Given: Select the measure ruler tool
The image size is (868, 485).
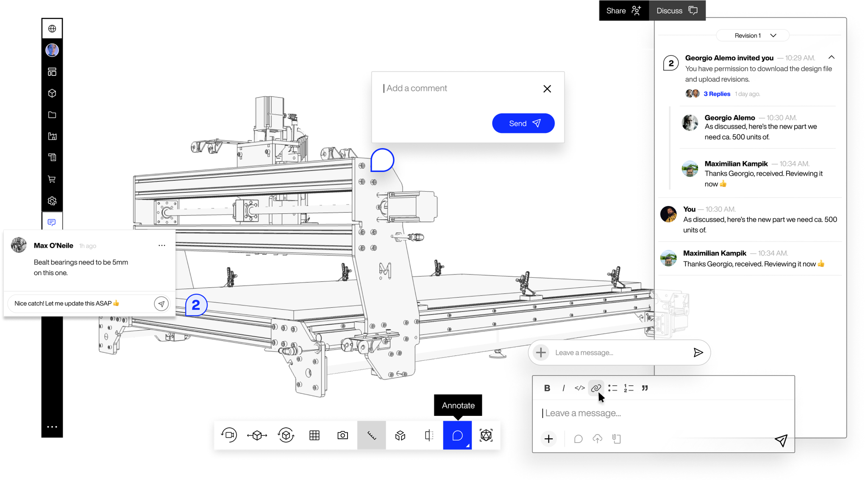Looking at the screenshot, I should click(x=372, y=435).
